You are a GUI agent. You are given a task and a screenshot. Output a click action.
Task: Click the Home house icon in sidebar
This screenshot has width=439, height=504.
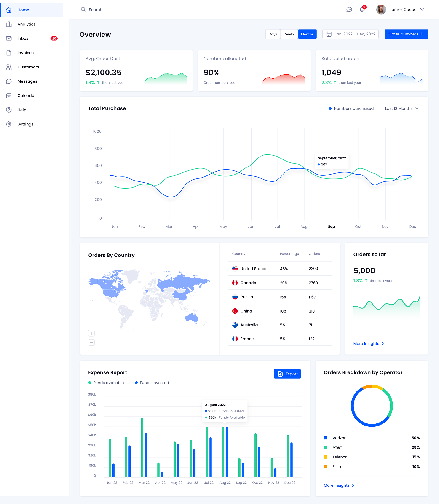coord(9,10)
